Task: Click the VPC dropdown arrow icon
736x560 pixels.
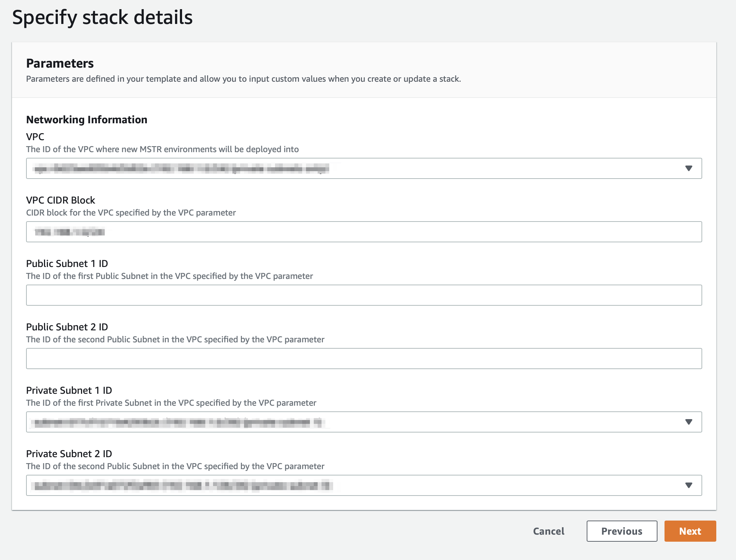Action: point(688,168)
